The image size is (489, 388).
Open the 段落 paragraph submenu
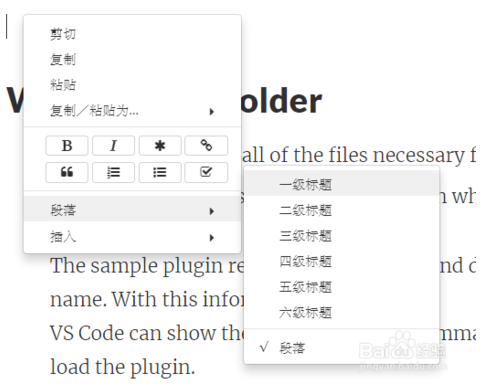pos(132,210)
